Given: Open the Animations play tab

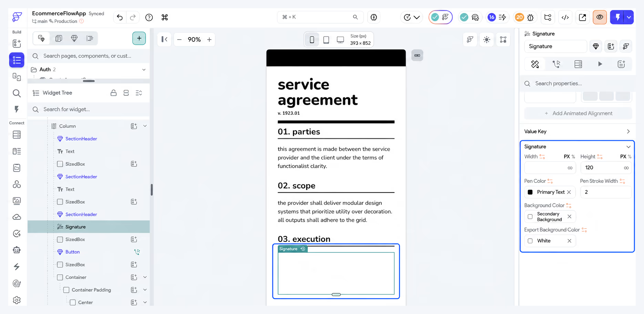Looking at the screenshot, I should click(600, 64).
